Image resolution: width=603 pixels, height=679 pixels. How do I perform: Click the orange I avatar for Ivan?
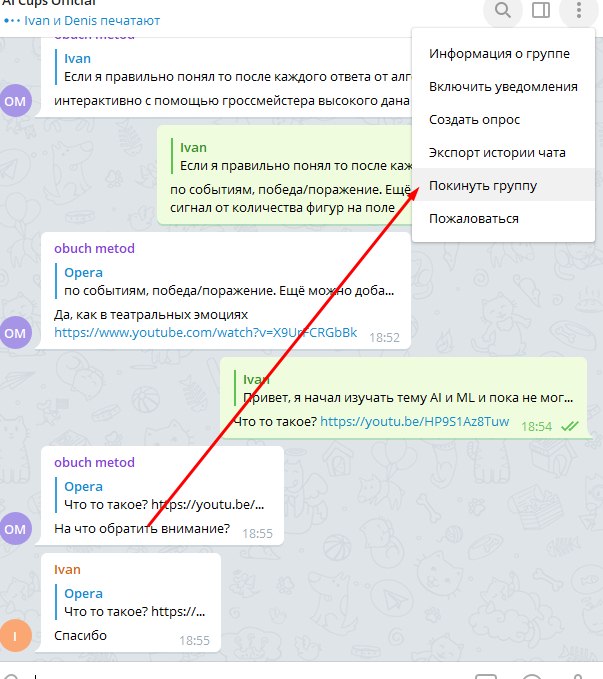click(16, 636)
